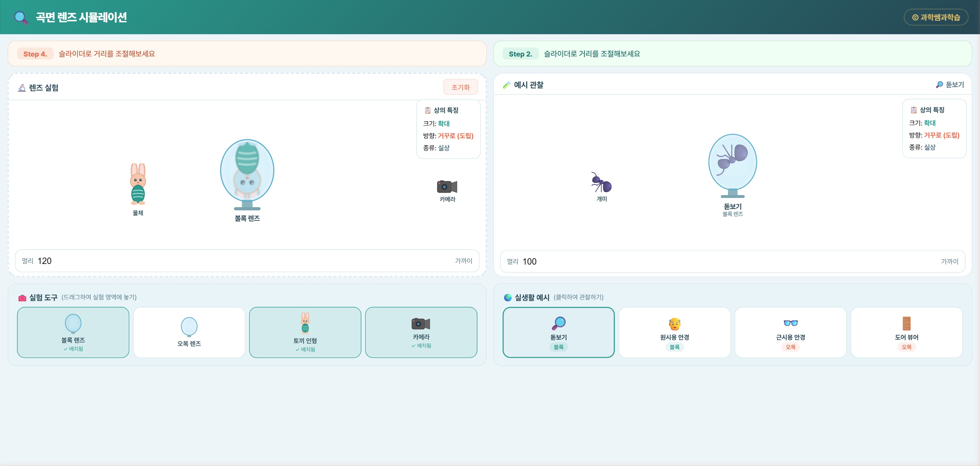This screenshot has height=466, width=980.
Task: Click the clipboard icon in the right 상의 특징 panel
Action: pyautogui.click(x=913, y=110)
